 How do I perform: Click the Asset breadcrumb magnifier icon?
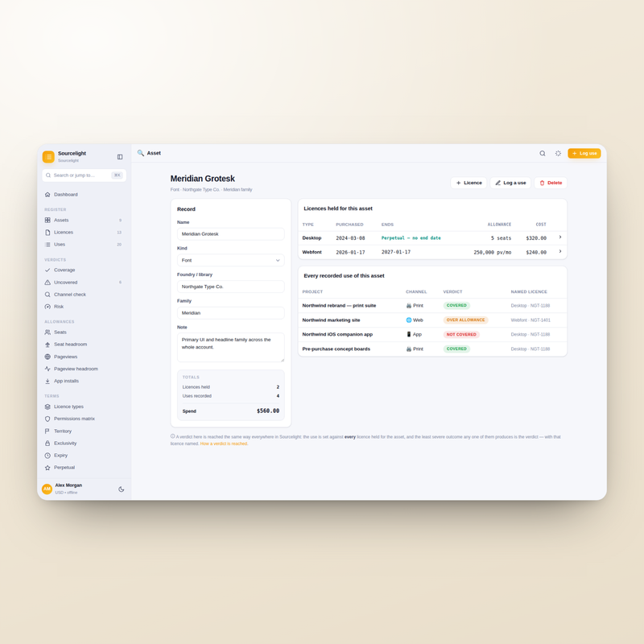[140, 153]
